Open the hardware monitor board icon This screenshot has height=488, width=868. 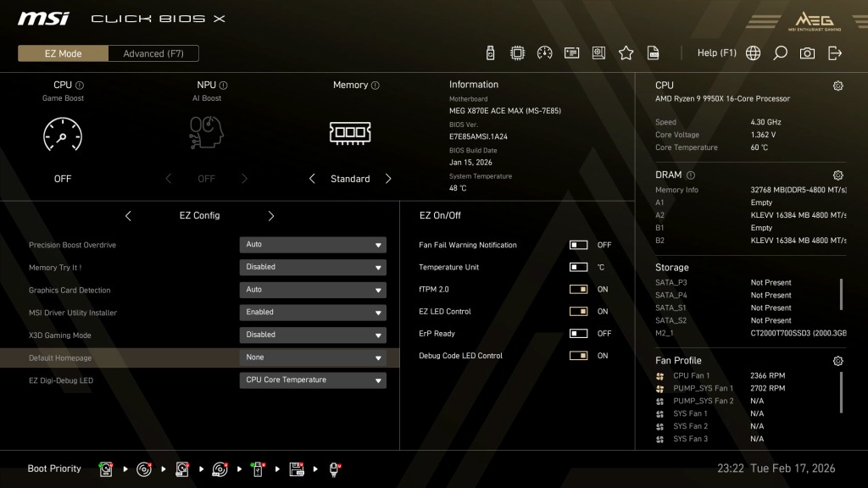598,53
